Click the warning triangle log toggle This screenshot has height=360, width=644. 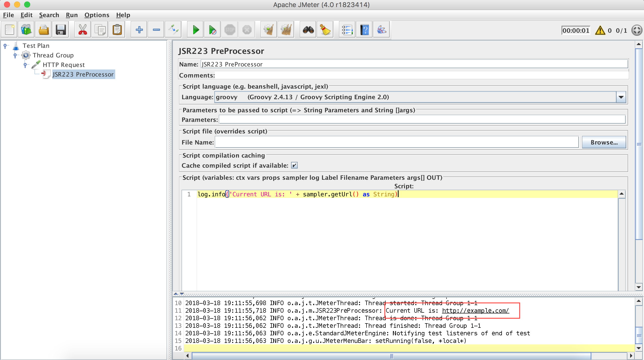(600, 30)
